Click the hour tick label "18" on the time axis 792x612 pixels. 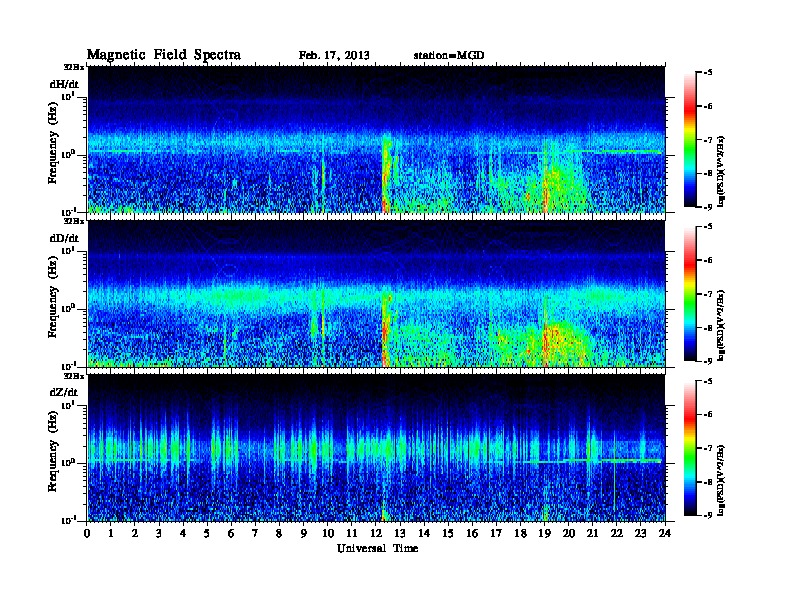[520, 533]
